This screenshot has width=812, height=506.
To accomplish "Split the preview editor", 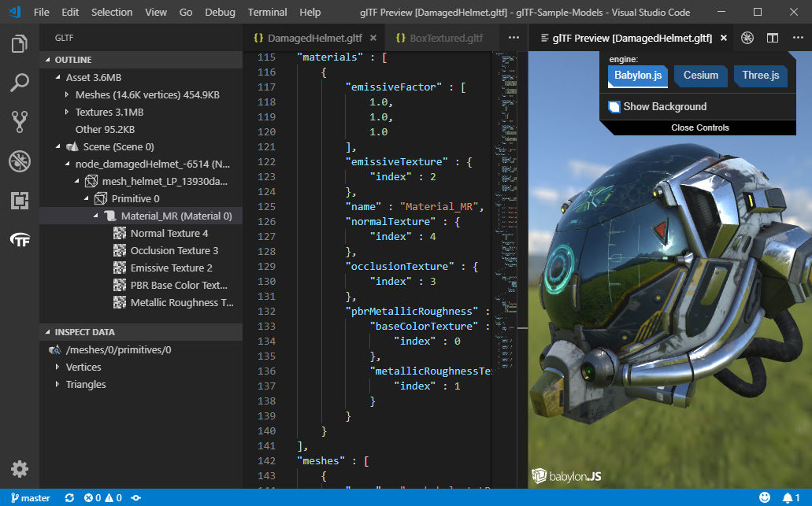I will 772,38.
